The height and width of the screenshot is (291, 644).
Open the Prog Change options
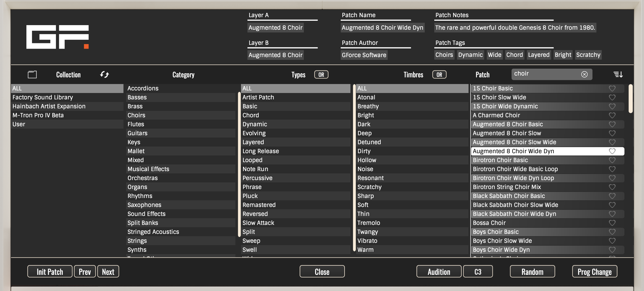point(594,272)
